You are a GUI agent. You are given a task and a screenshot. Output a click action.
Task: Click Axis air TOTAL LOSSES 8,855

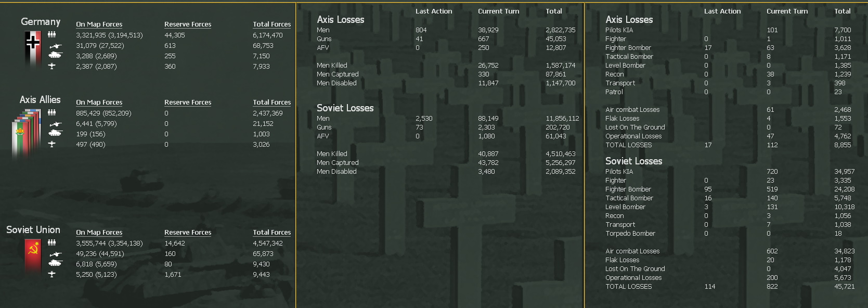(x=843, y=145)
